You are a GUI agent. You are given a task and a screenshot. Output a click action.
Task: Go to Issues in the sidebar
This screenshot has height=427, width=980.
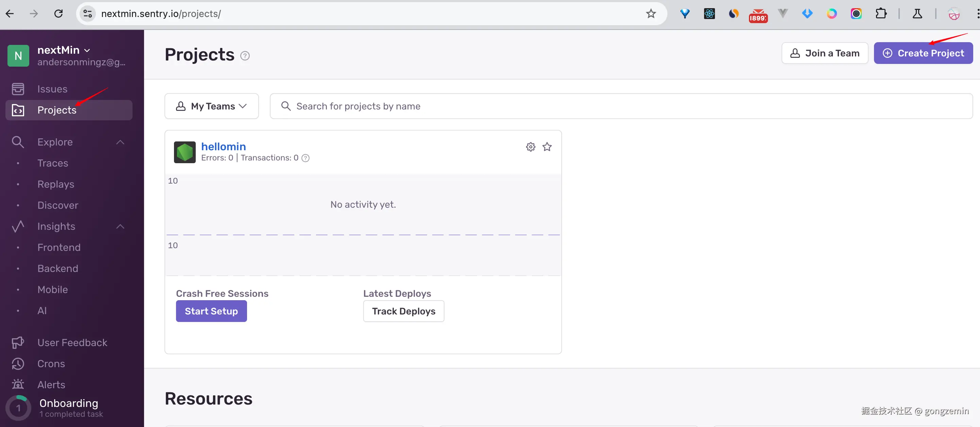(52, 89)
